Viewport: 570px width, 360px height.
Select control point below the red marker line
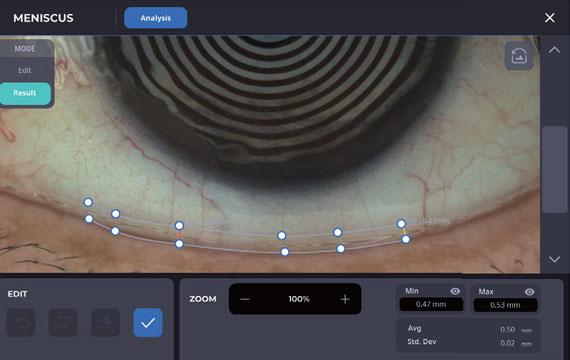(179, 244)
